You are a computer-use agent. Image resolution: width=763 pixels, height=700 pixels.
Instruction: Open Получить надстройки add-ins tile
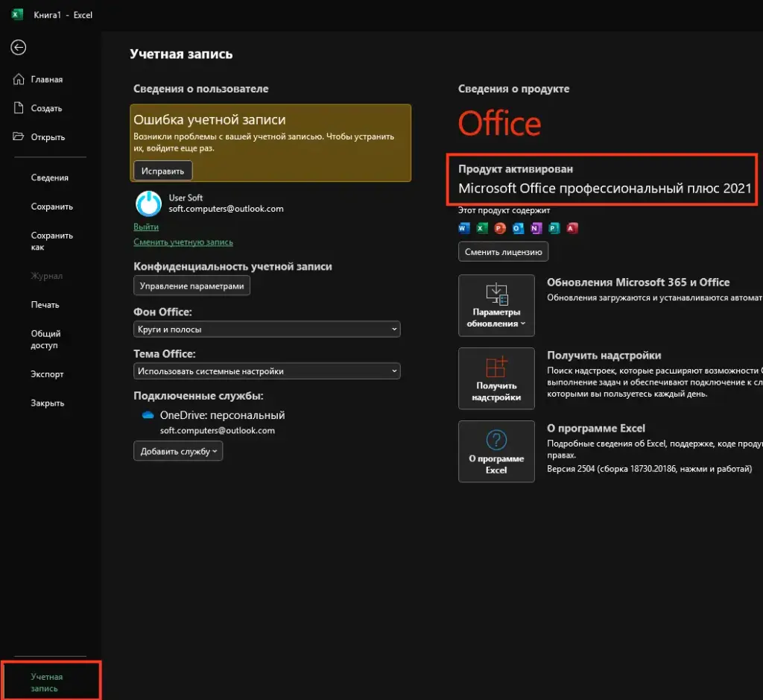point(496,378)
